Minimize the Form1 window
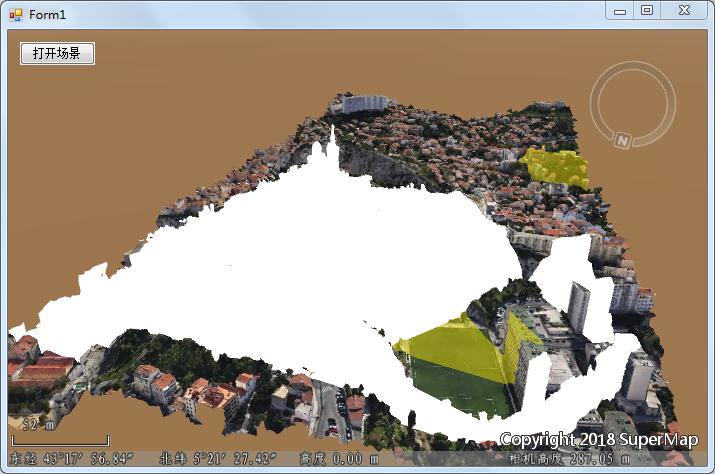Image resolution: width=715 pixels, height=474 pixels. click(x=620, y=11)
